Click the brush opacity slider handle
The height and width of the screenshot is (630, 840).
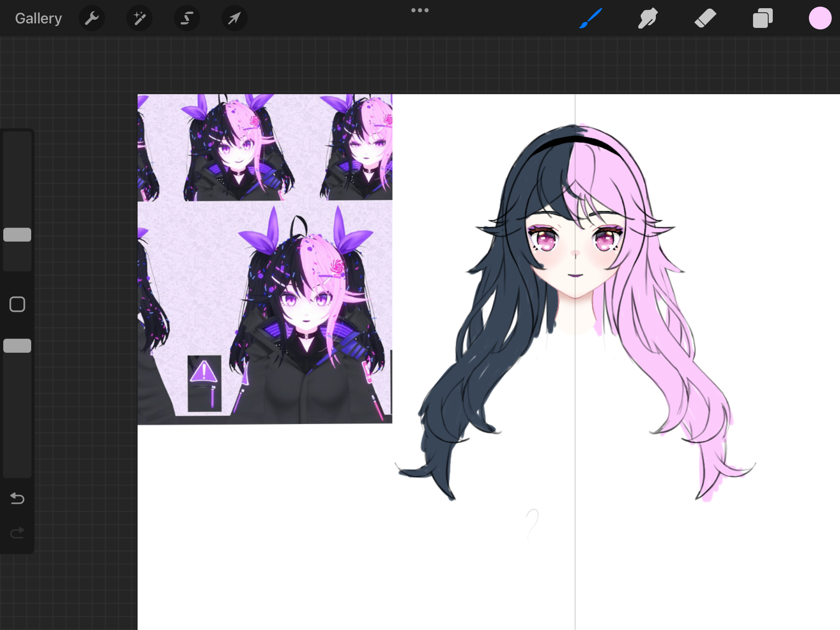(17, 346)
